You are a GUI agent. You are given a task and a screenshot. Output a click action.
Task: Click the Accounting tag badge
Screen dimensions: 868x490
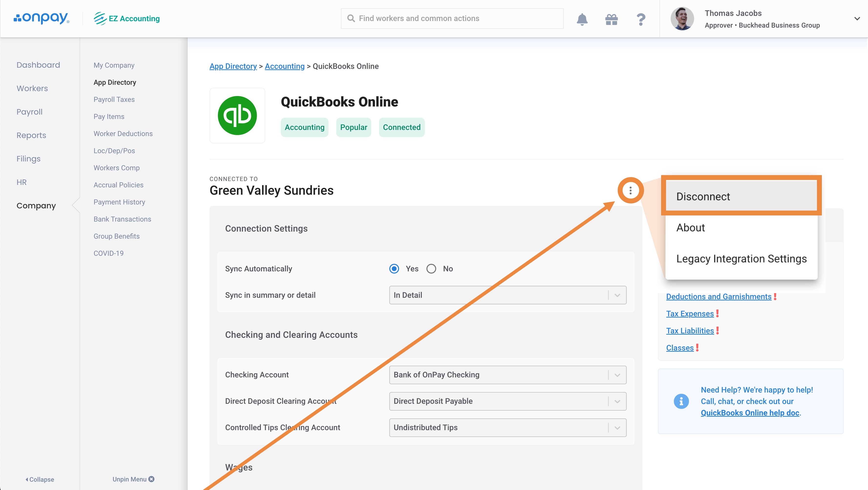pyautogui.click(x=304, y=128)
